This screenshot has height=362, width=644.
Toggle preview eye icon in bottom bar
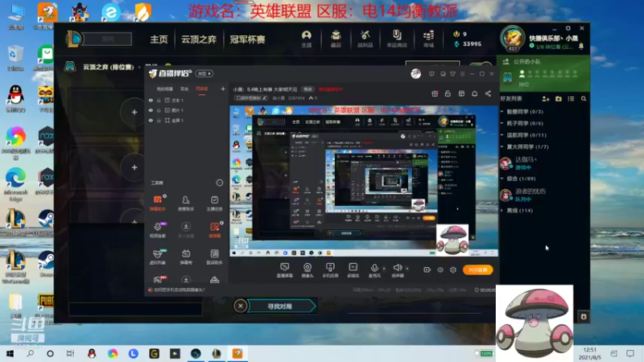440,269
